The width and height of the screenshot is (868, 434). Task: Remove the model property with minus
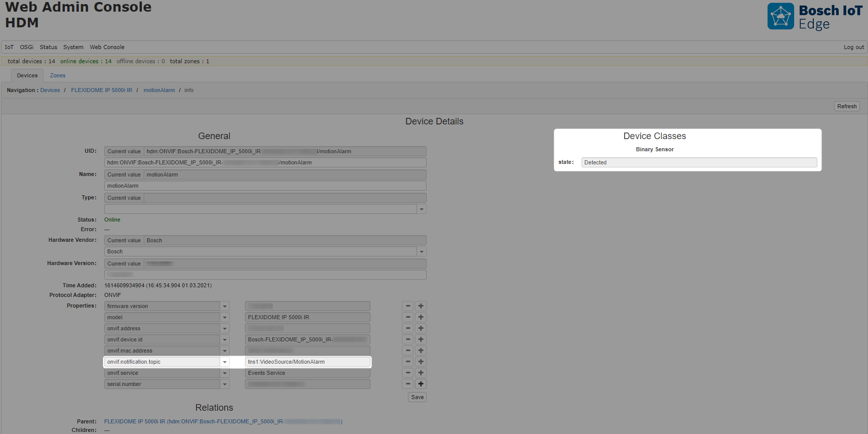pyautogui.click(x=408, y=317)
